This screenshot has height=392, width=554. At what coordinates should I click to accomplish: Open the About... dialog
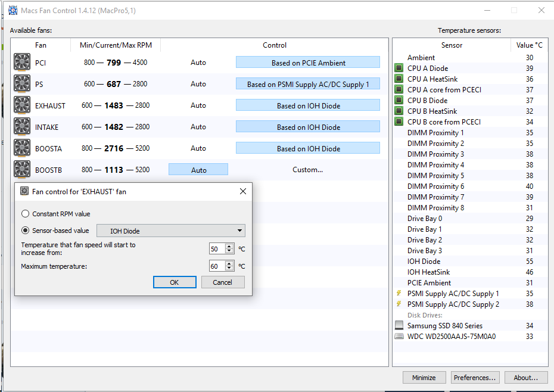pyautogui.click(x=526, y=378)
